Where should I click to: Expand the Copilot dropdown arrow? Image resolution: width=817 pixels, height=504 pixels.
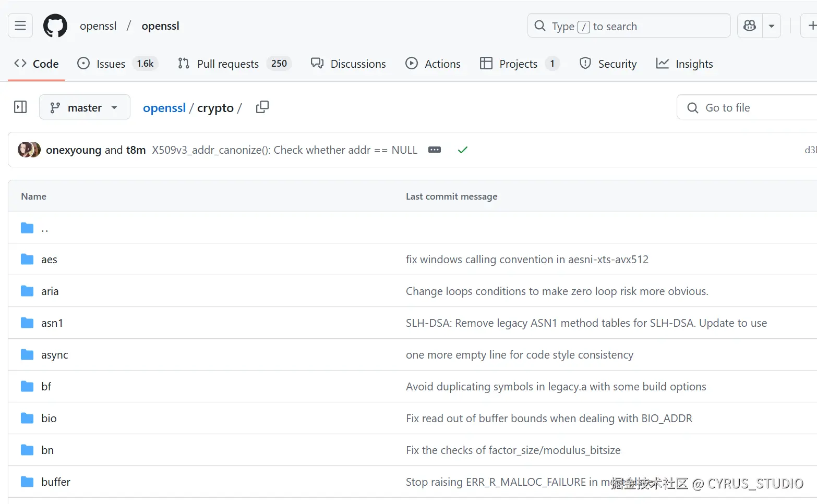[772, 26]
